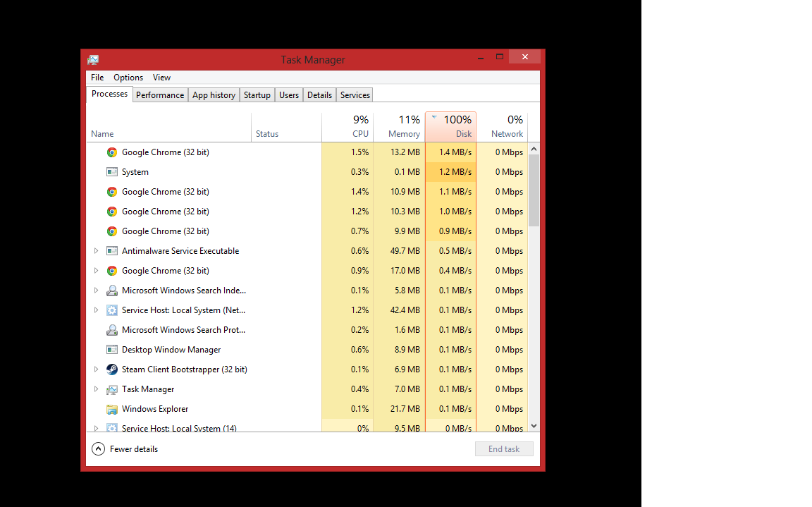Expand Microsoft Windows Search Indexer process
812x507 pixels.
96,290
